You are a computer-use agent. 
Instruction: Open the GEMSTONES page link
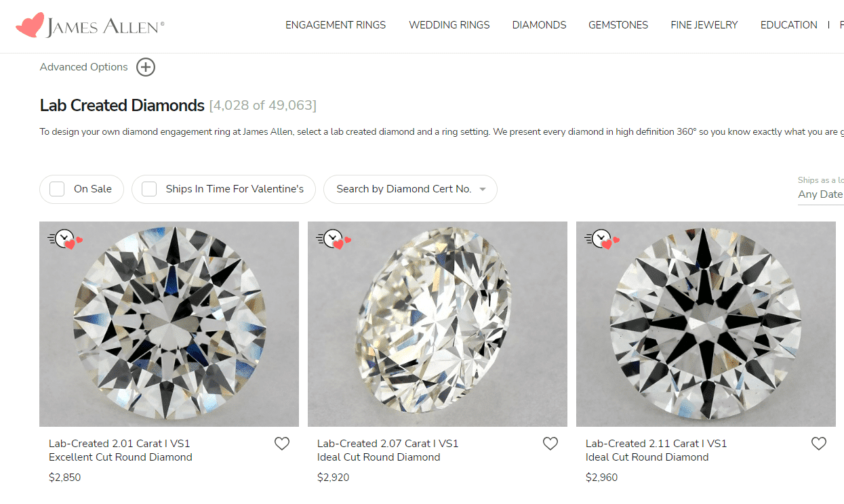pos(618,24)
